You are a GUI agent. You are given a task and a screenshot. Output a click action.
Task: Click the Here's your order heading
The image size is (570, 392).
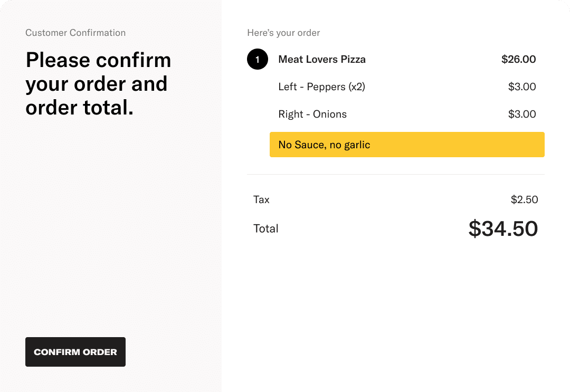(283, 33)
